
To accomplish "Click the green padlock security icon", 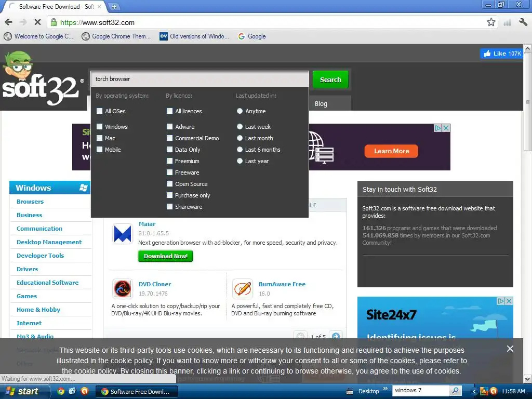I will tap(54, 22).
